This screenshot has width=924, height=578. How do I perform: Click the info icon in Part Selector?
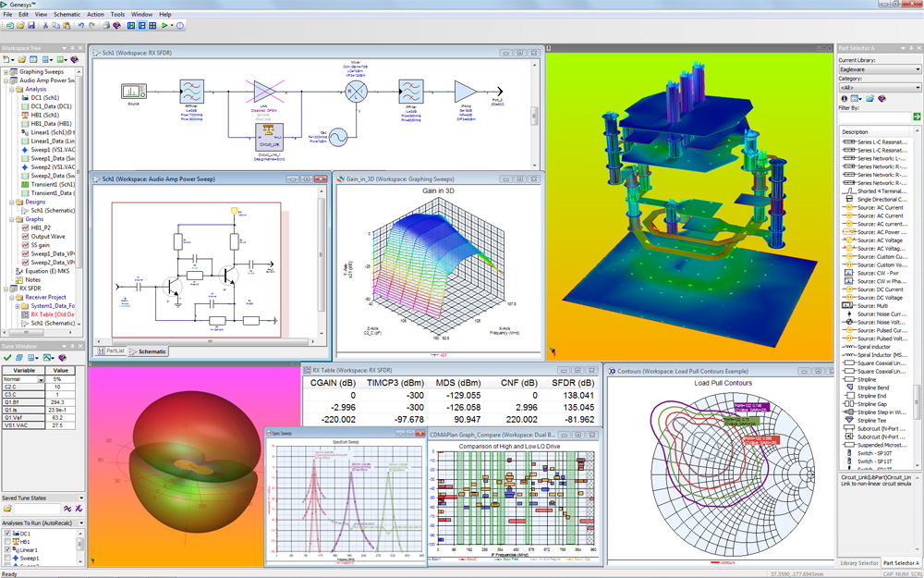point(844,98)
